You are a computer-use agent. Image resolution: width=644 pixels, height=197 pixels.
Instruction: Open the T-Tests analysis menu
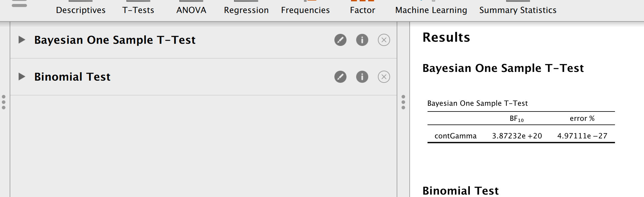point(138,10)
